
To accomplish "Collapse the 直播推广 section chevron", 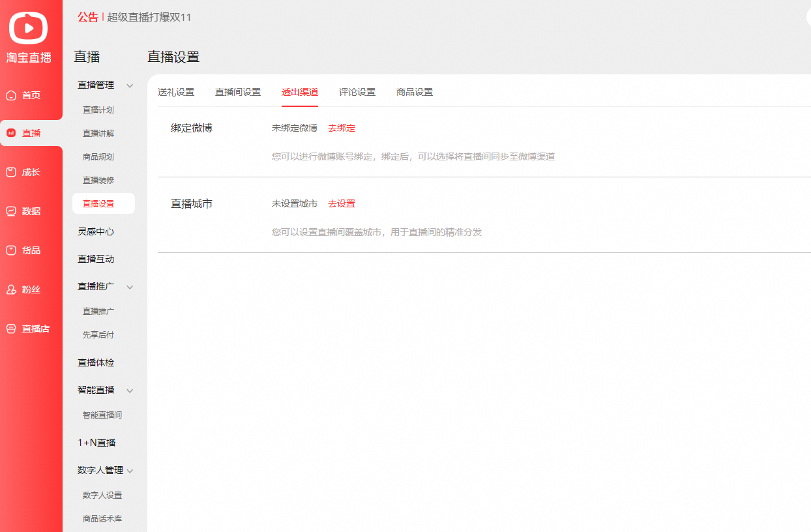I will pos(130,287).
